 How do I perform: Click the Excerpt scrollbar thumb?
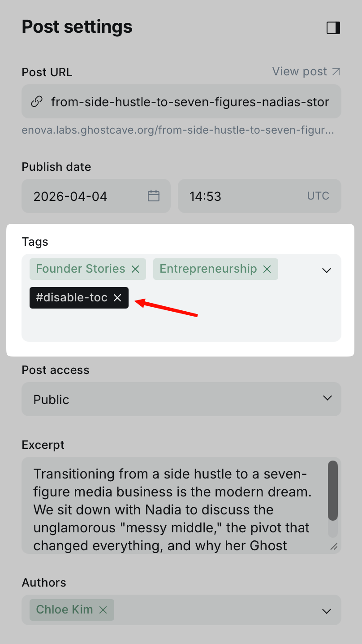click(x=333, y=490)
